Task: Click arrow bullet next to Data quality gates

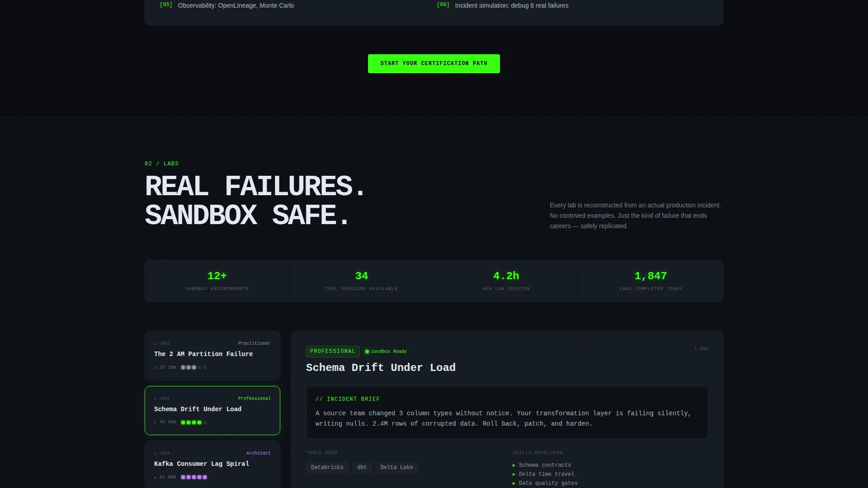Action: [514, 483]
